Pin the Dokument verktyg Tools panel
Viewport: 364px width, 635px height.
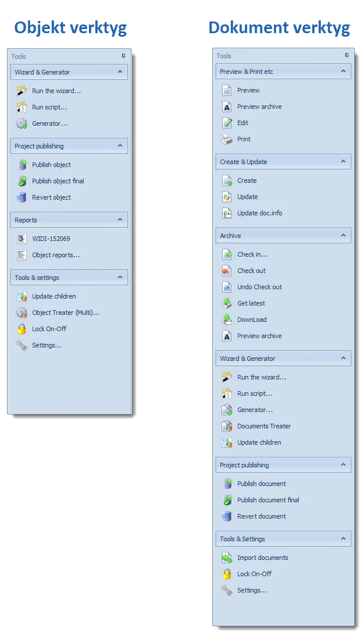click(347, 55)
